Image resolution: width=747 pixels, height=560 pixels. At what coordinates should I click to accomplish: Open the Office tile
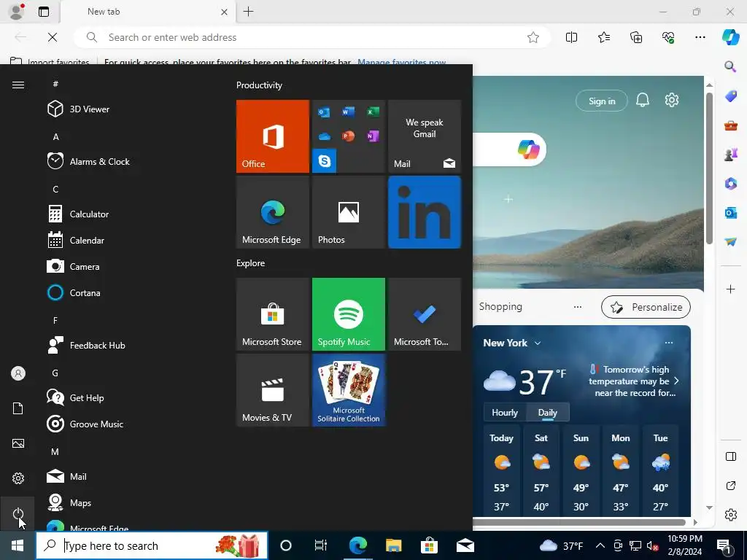click(x=273, y=136)
